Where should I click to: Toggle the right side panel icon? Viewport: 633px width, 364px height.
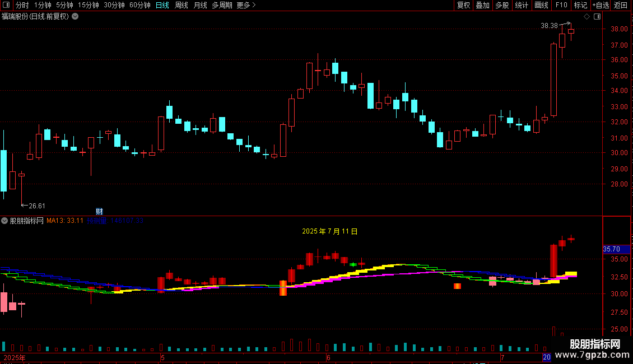click(597, 17)
